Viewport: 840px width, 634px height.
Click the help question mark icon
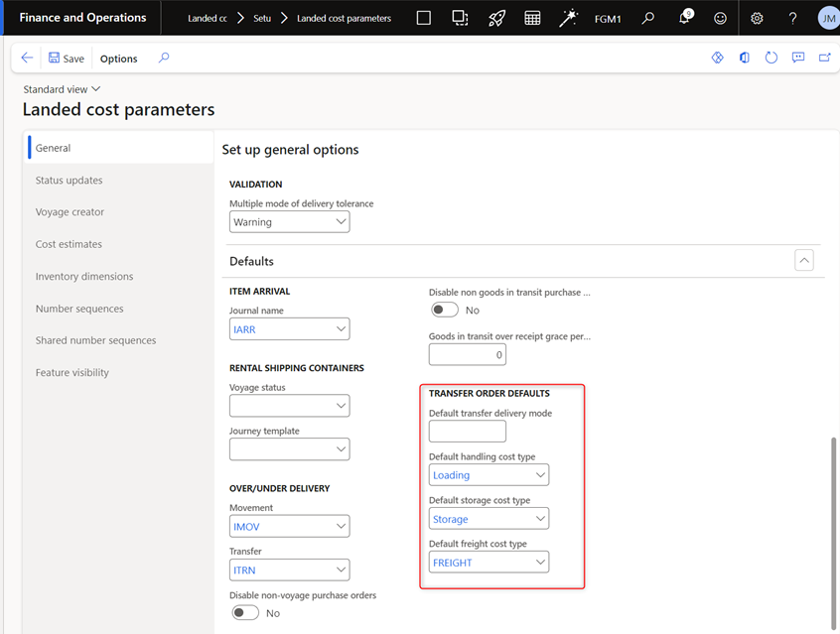tap(792, 19)
